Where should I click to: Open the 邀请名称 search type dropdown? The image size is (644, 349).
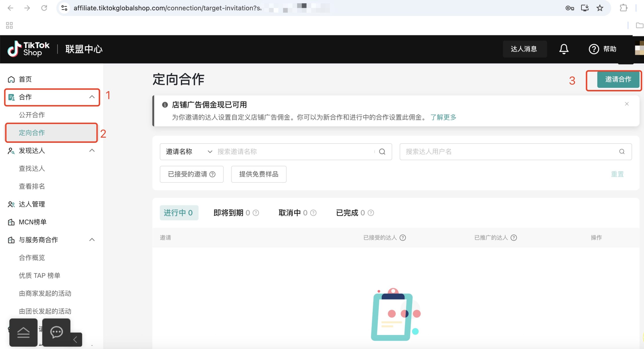[x=189, y=152]
